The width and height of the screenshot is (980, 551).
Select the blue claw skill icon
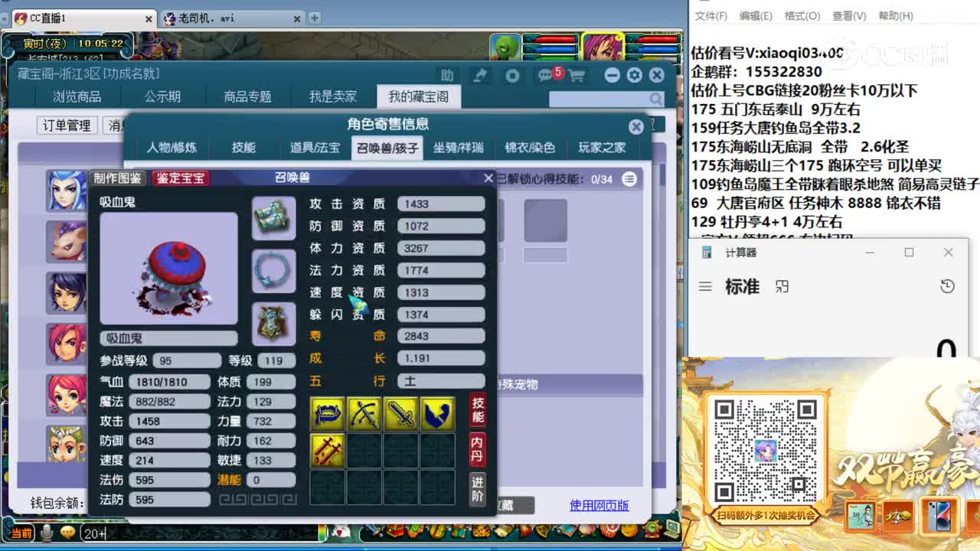437,413
